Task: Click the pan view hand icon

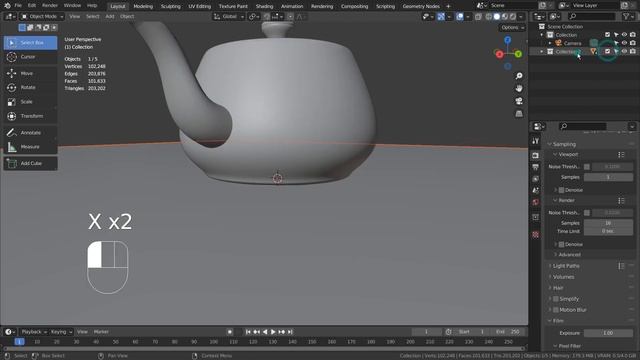Action: click(x=519, y=88)
